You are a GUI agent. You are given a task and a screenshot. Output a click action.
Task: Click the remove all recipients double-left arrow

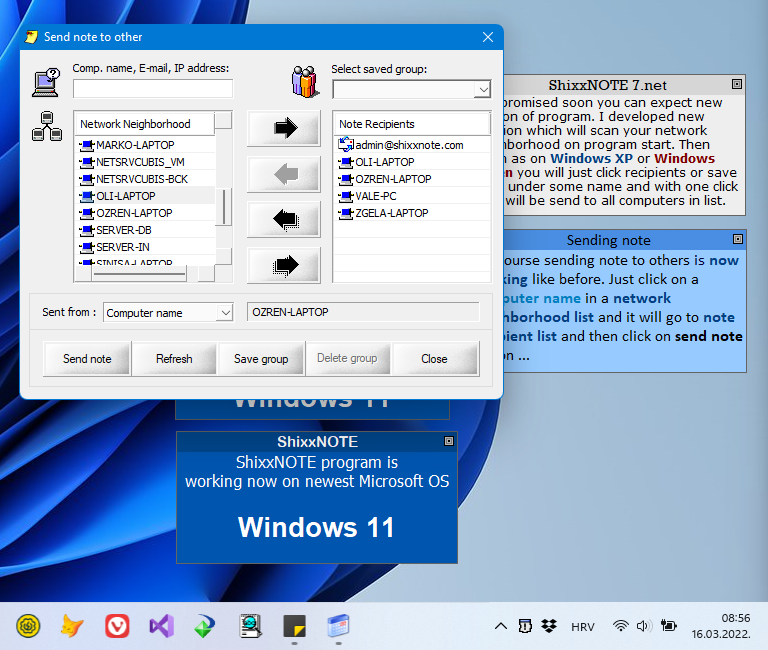[284, 219]
